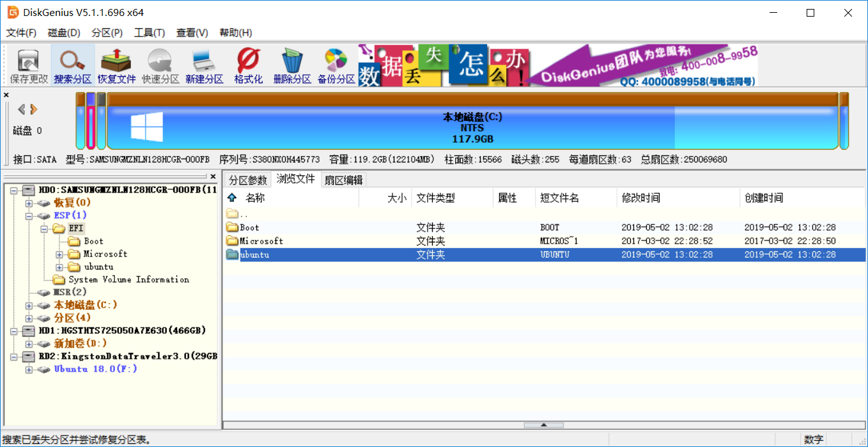Go to previous disk with left arrow
868x447 pixels.
[x=21, y=109]
